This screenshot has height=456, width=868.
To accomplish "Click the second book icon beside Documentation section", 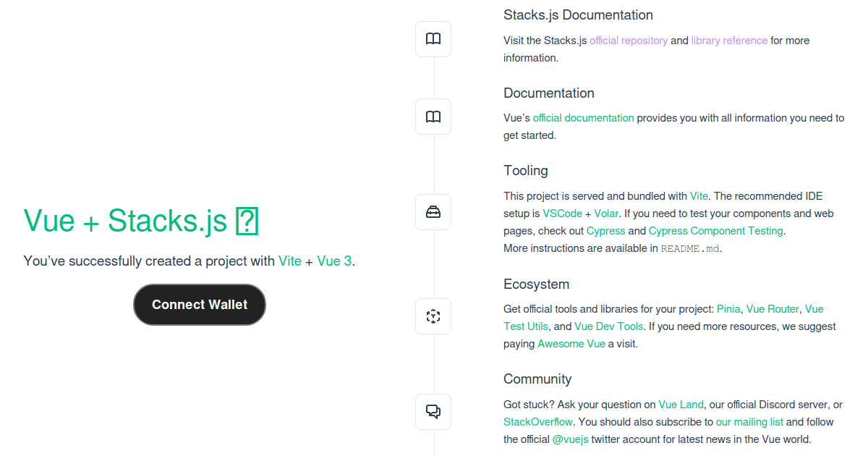I will [x=433, y=116].
